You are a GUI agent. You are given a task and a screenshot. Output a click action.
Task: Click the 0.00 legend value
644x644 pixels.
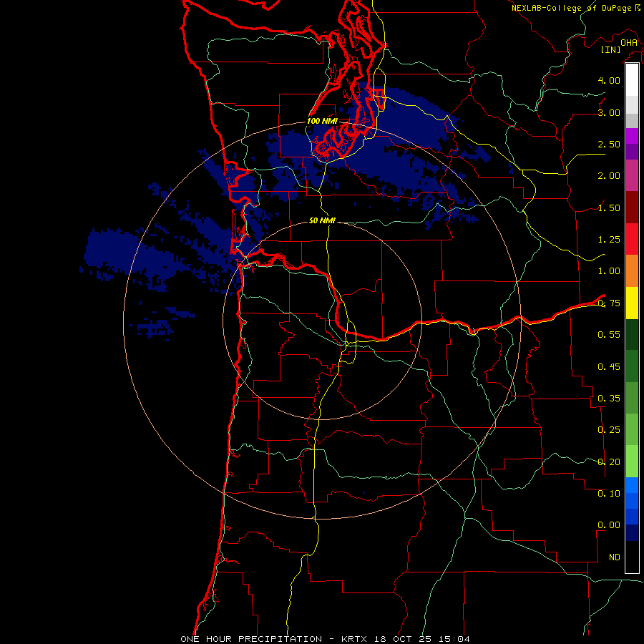click(609, 525)
